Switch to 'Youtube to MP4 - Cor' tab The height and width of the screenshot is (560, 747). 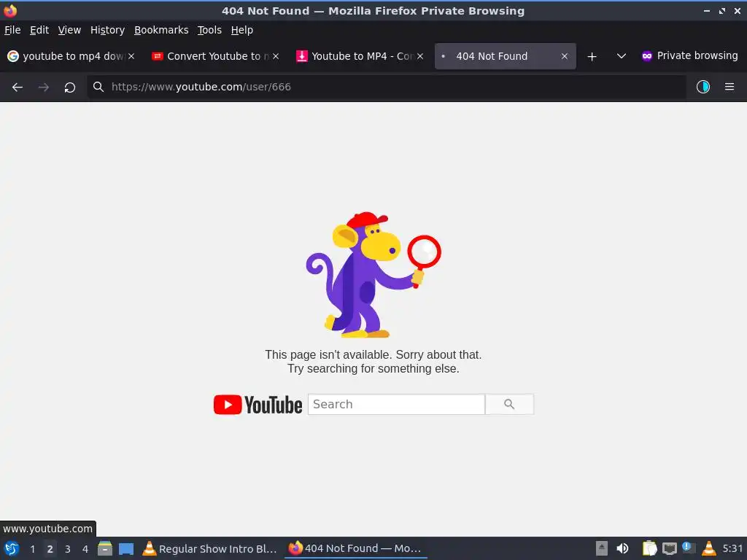tap(360, 56)
